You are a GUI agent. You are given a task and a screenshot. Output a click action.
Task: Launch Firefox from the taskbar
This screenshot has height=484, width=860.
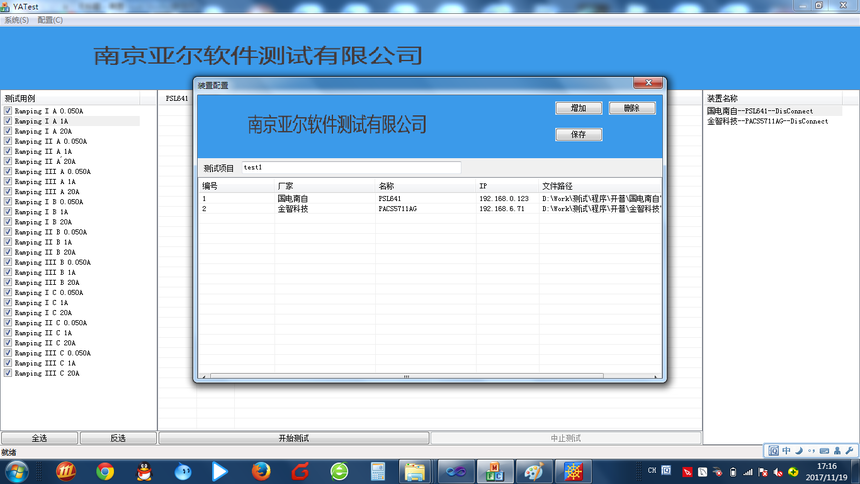point(261,470)
